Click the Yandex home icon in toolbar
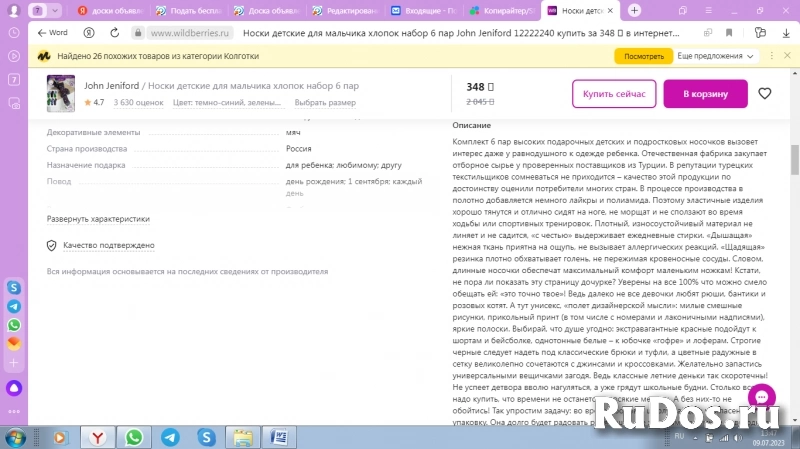The height and width of the screenshot is (449, 800). [x=89, y=33]
